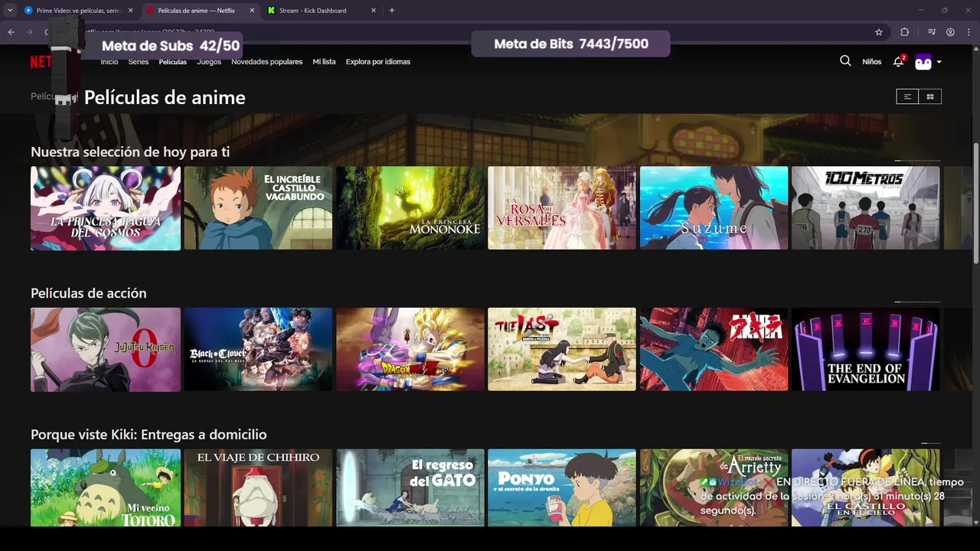Open El mundo secreto de Arrietty

pyautogui.click(x=714, y=487)
